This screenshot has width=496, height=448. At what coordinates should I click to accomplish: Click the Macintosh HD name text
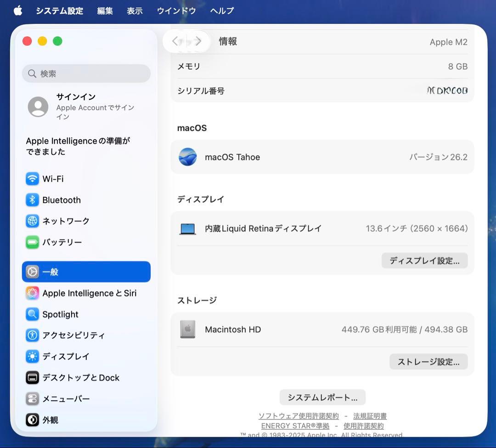[233, 329]
